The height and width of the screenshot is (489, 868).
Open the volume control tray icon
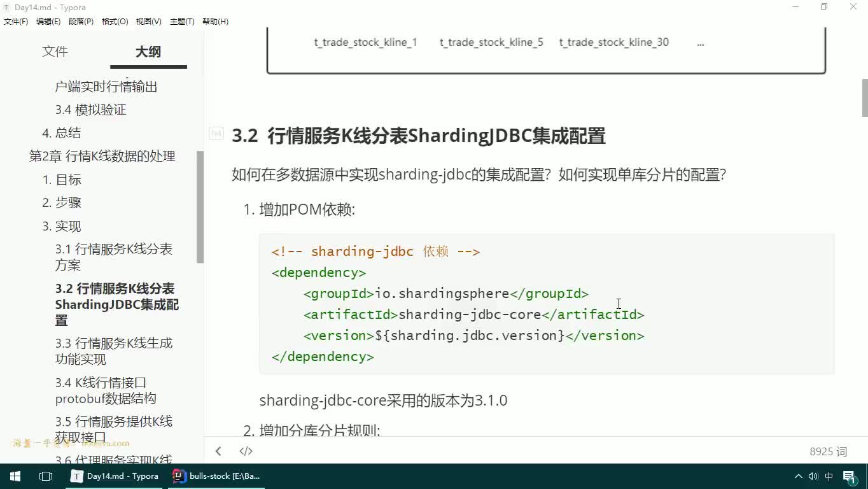click(x=813, y=476)
